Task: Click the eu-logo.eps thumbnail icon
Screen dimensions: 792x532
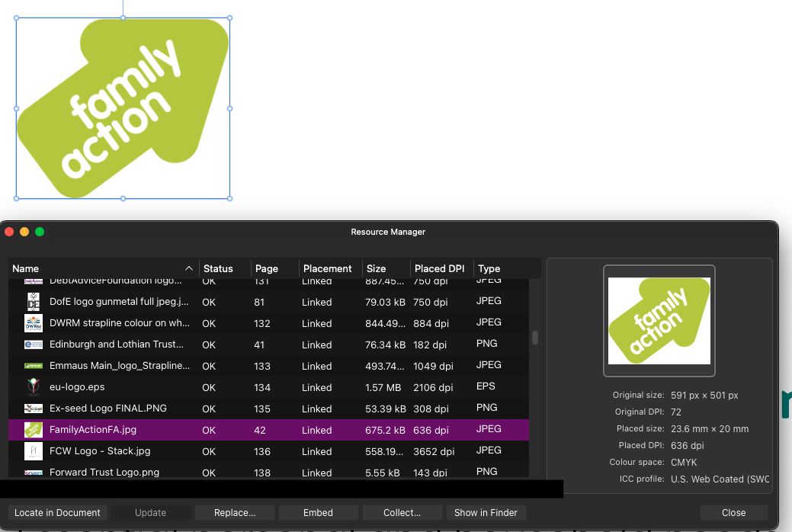Action: [x=34, y=387]
